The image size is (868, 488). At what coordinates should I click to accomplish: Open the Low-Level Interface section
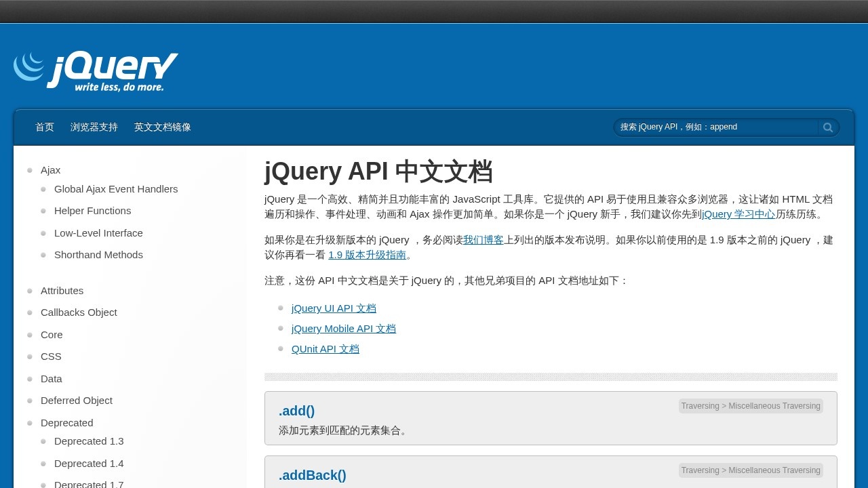point(98,232)
